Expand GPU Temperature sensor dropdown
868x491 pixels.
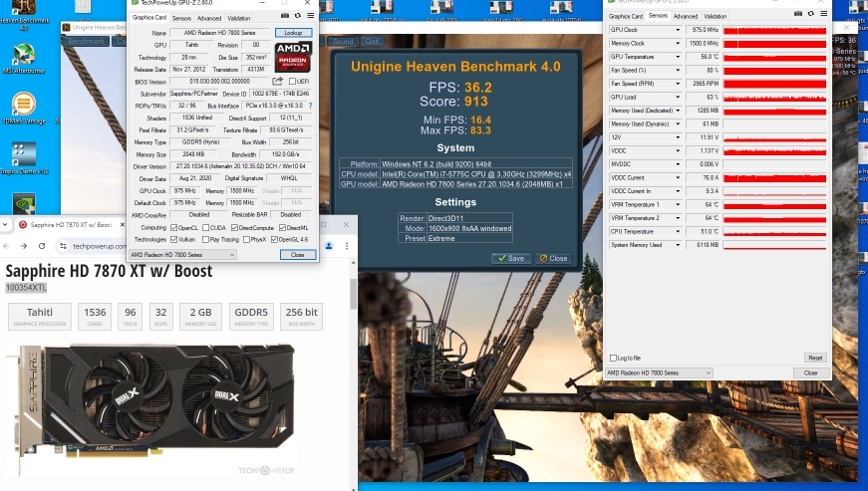click(x=678, y=57)
